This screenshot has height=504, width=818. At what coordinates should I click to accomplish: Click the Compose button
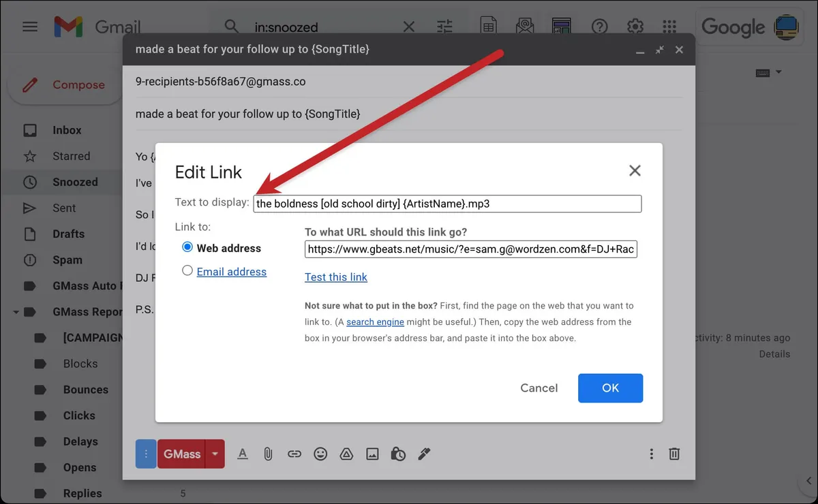point(64,85)
